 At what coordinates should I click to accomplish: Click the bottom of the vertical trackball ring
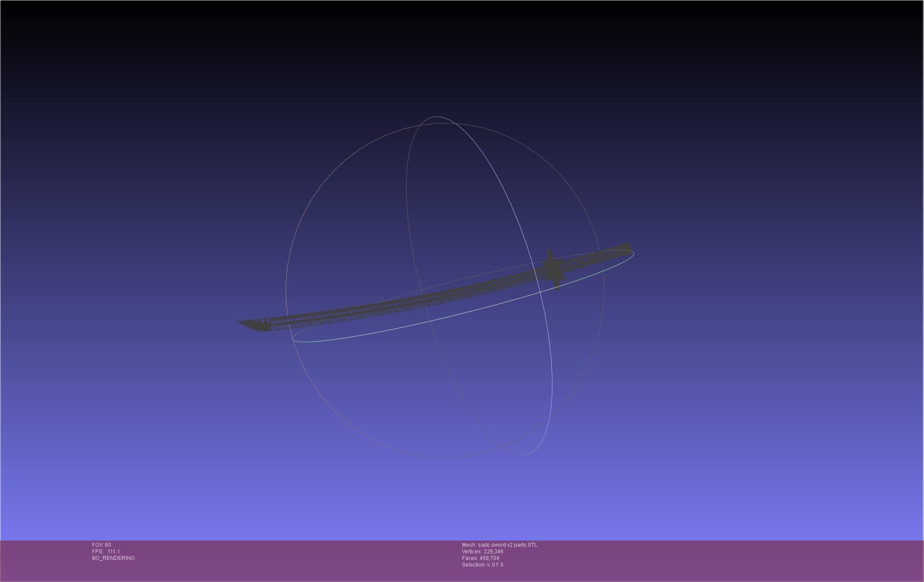(x=523, y=455)
